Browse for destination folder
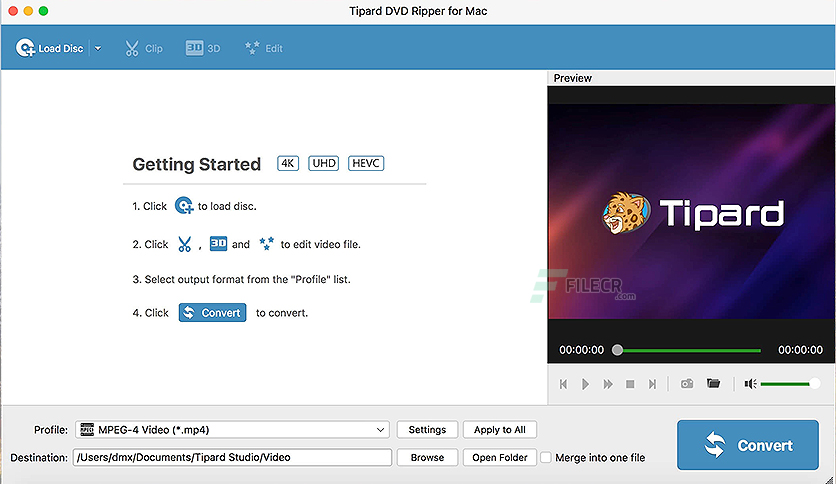The width and height of the screenshot is (836, 484). [x=427, y=457]
